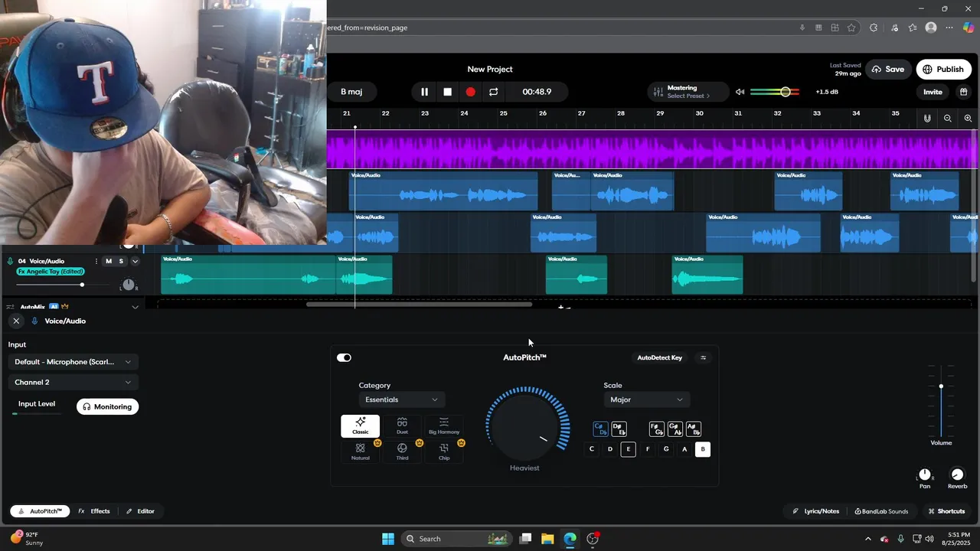
Task: Toggle note A in scale
Action: click(684, 449)
